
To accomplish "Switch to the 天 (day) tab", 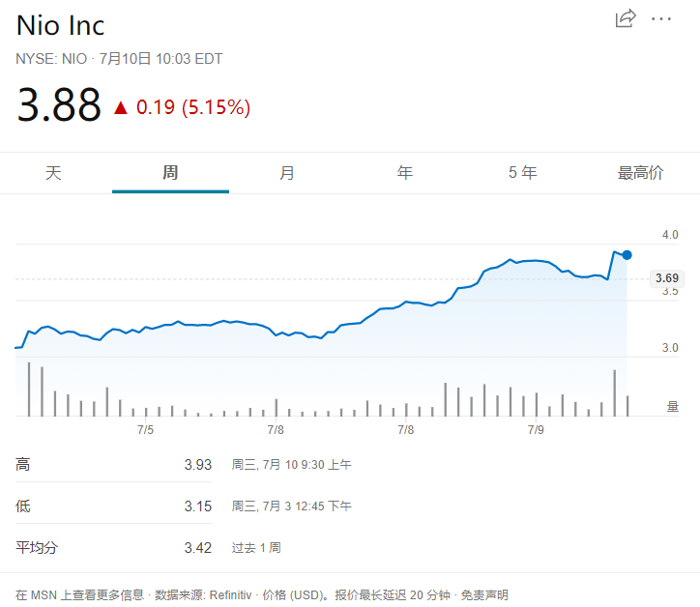I will [53, 173].
